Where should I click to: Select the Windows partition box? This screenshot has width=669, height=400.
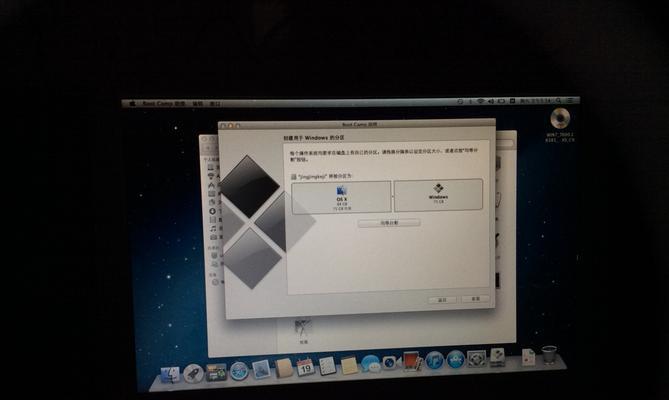pyautogui.click(x=438, y=195)
